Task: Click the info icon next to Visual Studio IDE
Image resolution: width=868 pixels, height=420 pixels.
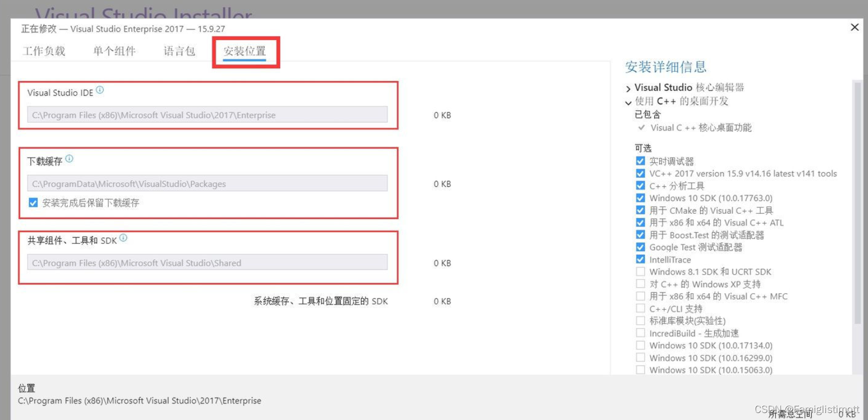Action: 100,90
